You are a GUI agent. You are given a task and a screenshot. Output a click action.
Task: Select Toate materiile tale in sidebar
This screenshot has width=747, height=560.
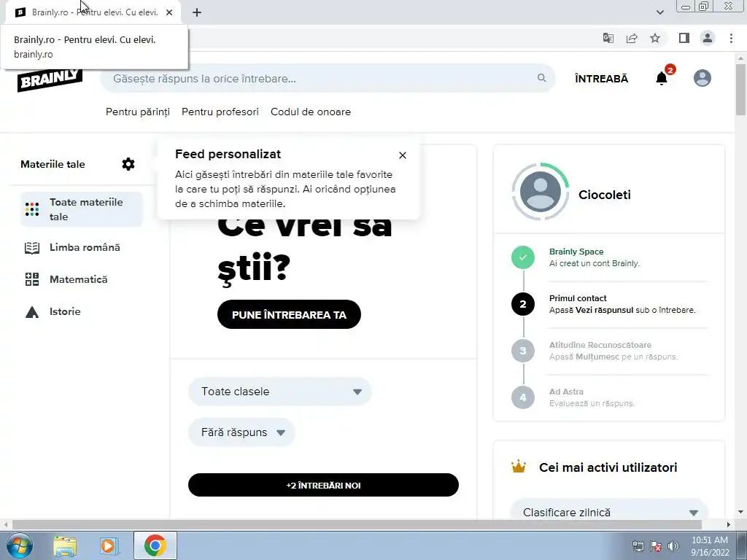tap(82, 209)
